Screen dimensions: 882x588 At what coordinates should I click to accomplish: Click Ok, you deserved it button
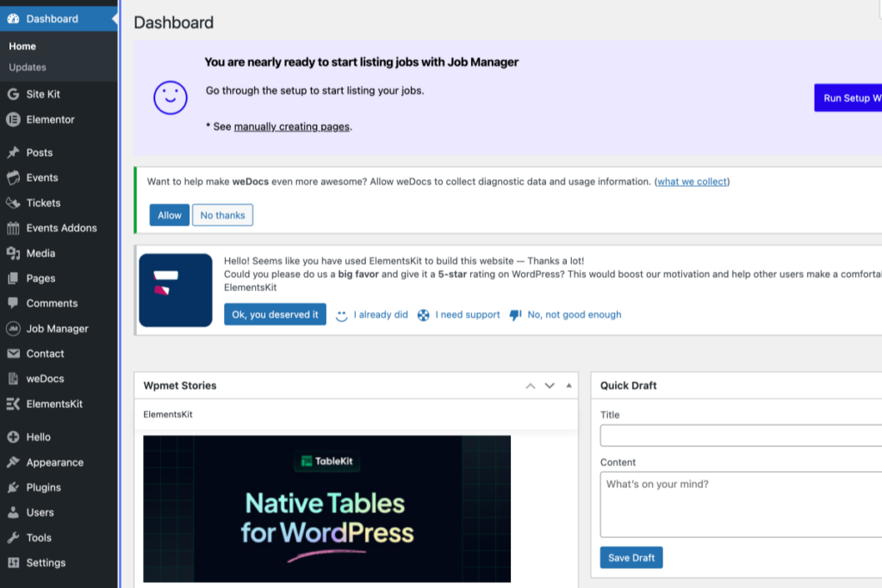point(275,314)
